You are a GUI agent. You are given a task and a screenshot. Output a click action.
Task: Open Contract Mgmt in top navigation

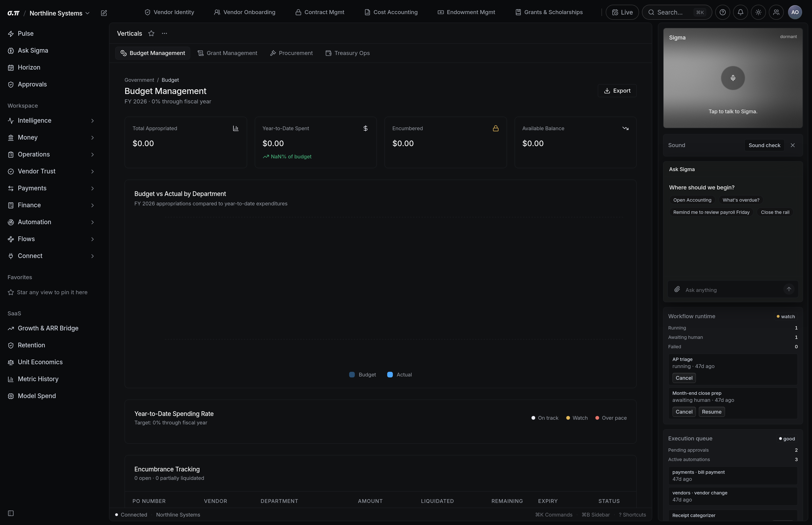320,12
